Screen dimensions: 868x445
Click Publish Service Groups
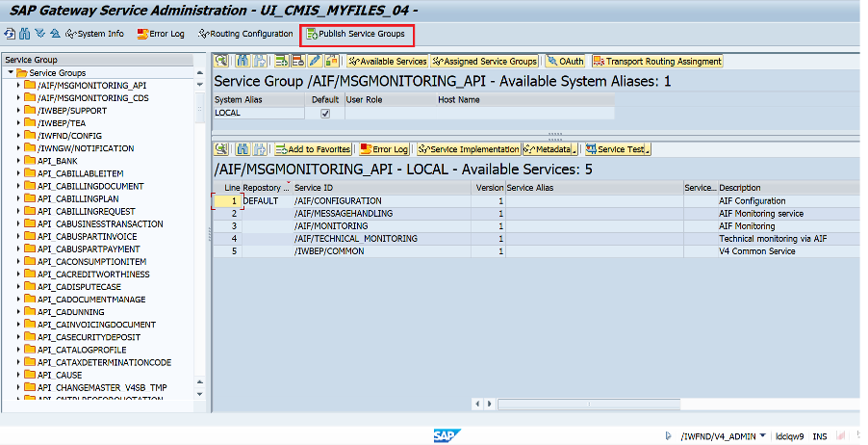pos(356,34)
